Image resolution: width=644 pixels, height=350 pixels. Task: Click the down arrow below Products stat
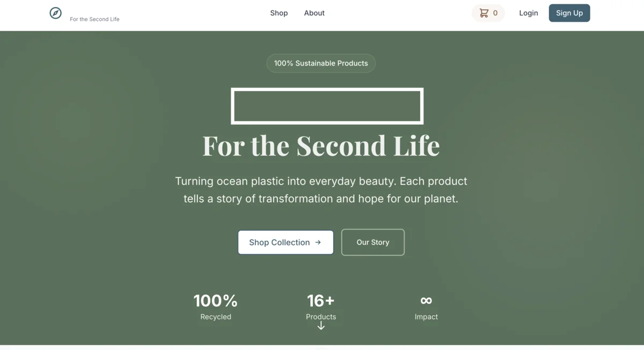point(321,325)
